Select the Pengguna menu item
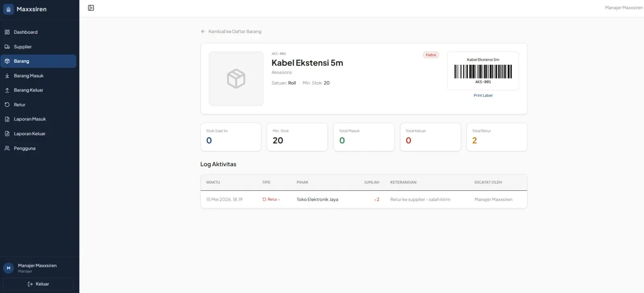The width and height of the screenshot is (644, 293). pos(38,149)
